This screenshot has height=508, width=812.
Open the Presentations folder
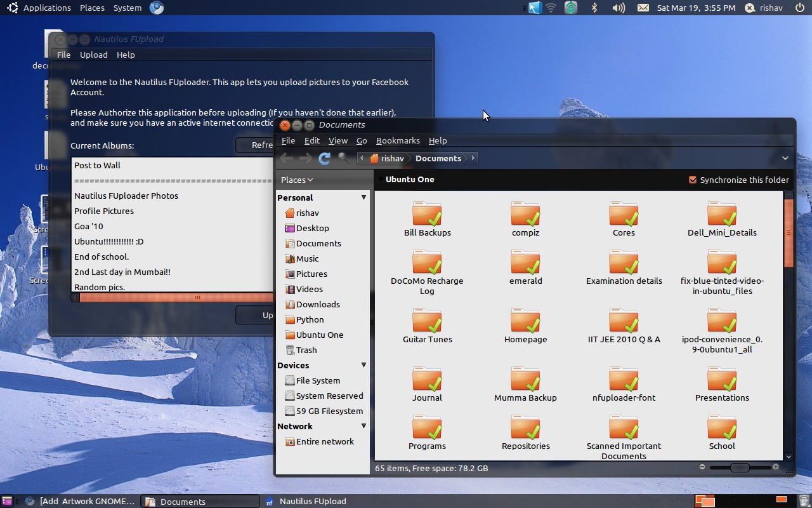click(722, 384)
